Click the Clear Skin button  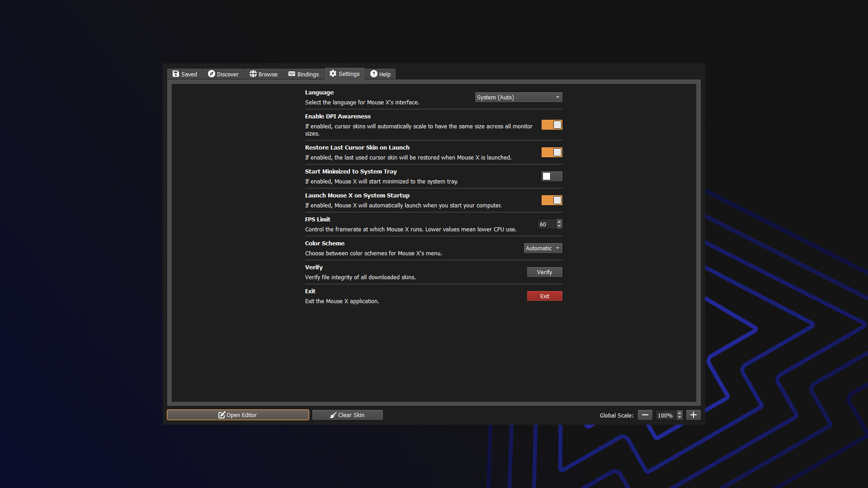tap(347, 415)
